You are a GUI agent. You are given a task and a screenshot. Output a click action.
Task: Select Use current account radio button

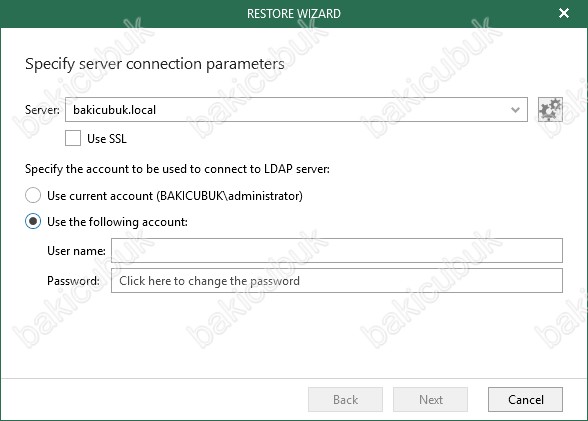coord(33,195)
